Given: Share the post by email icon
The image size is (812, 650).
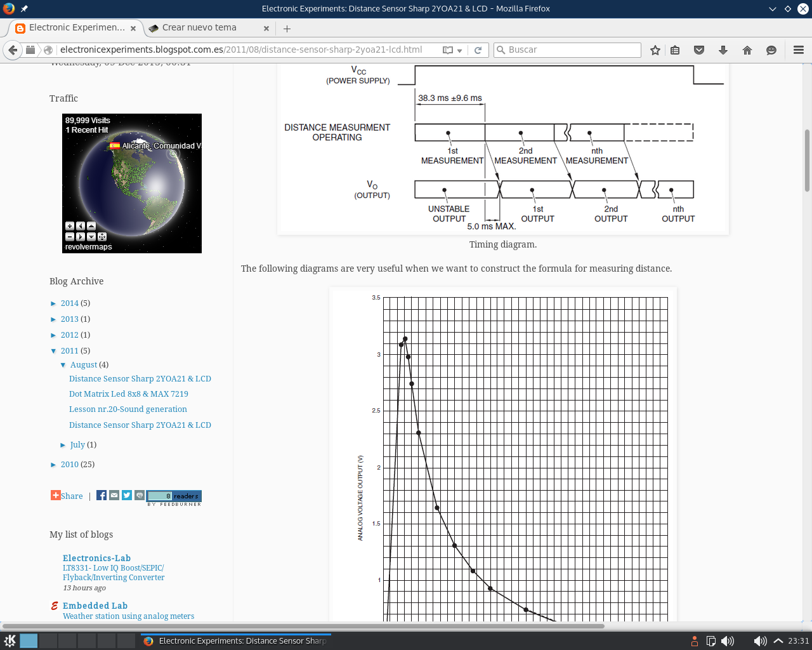Looking at the screenshot, I should 114,496.
